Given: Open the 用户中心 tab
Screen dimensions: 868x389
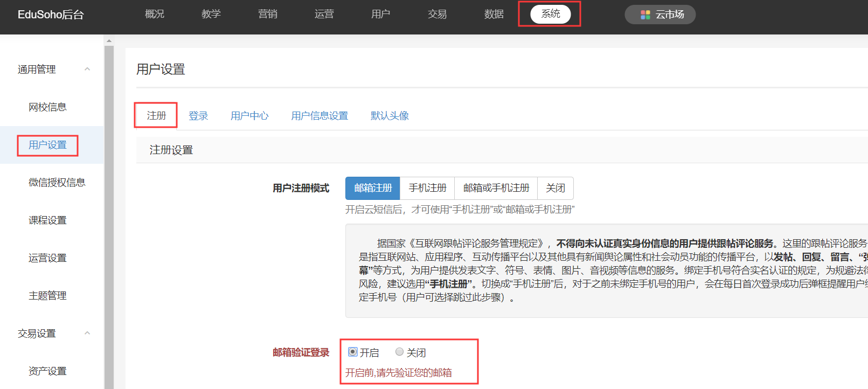Looking at the screenshot, I should pyautogui.click(x=249, y=116).
